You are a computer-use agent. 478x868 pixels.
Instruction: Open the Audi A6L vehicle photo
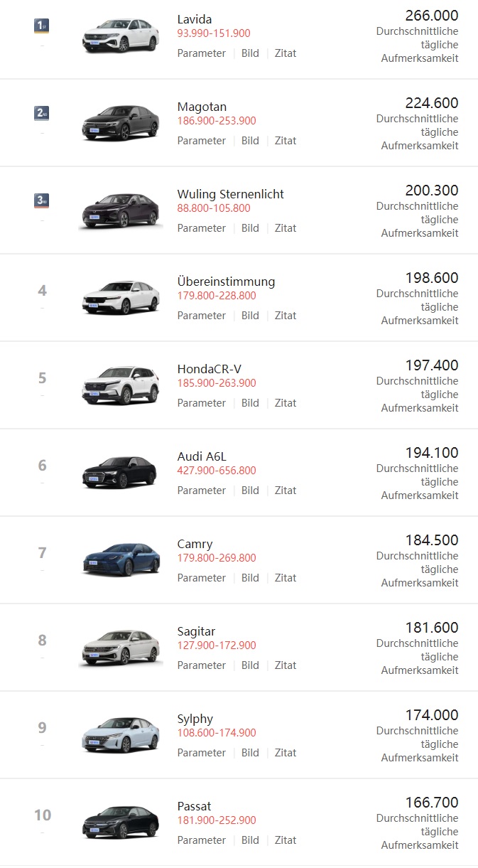pyautogui.click(x=120, y=471)
